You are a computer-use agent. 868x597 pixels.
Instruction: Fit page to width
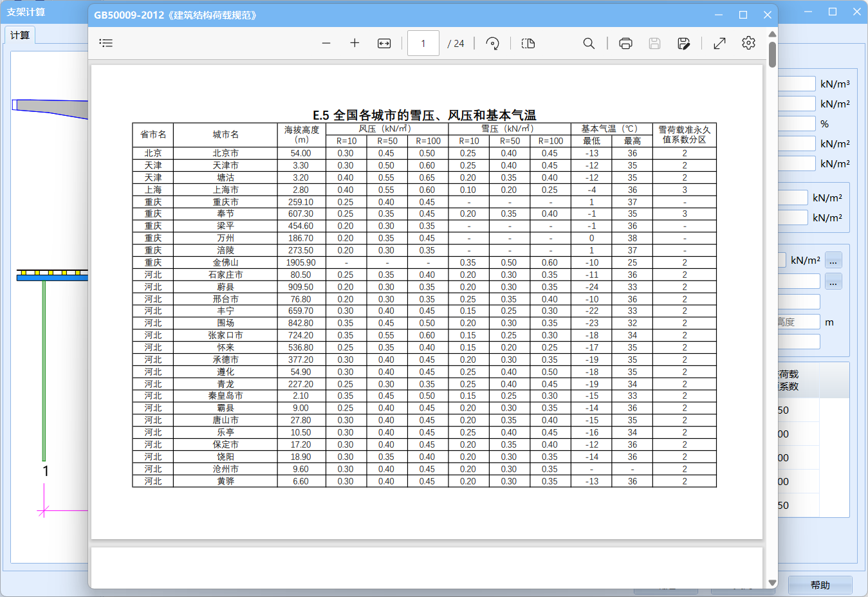[384, 43]
